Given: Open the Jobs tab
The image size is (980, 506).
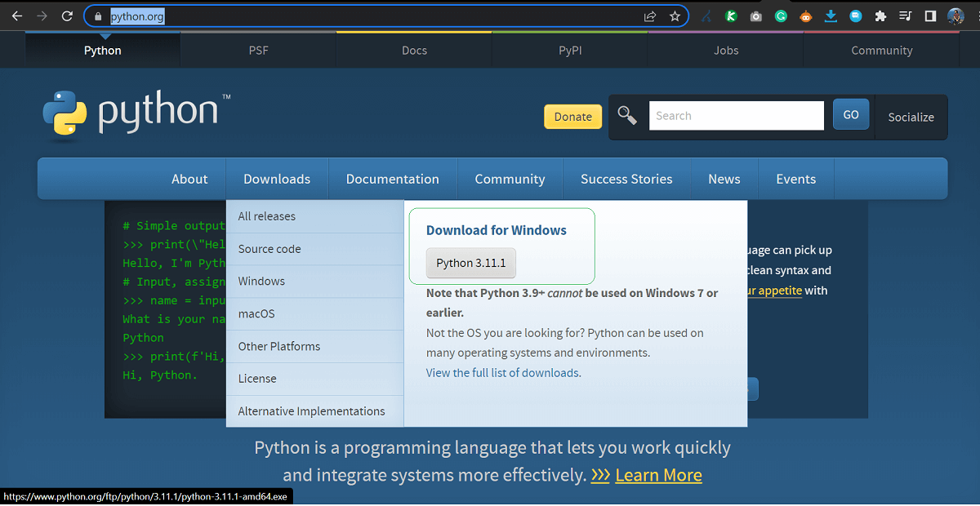Looking at the screenshot, I should [x=726, y=51].
